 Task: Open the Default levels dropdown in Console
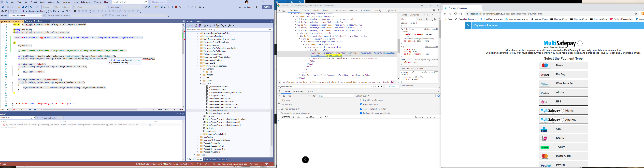click(362, 96)
